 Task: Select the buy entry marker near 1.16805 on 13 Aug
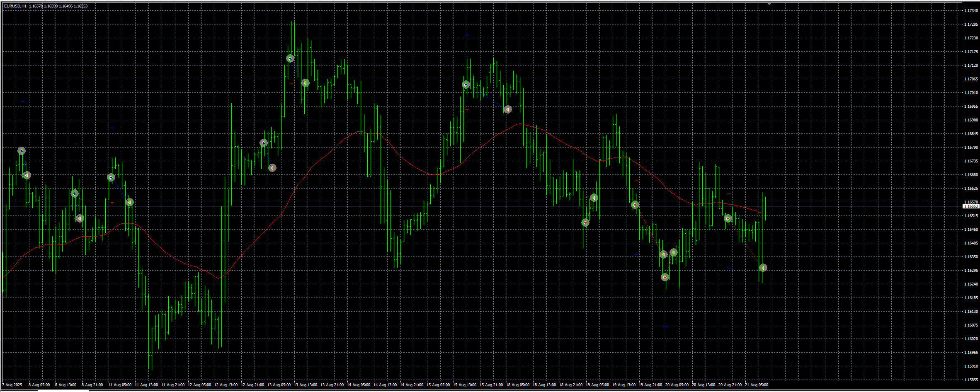point(264,143)
